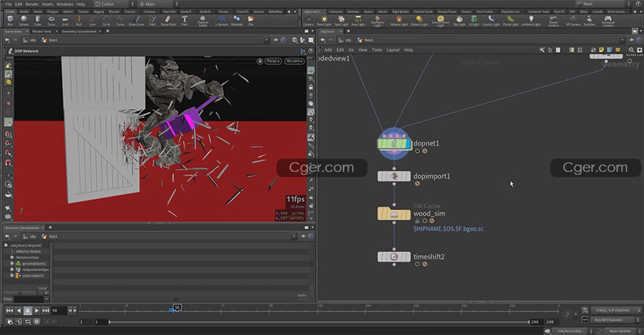Open the Windows menu
Screen dimensions: 644x335
coord(64,4)
